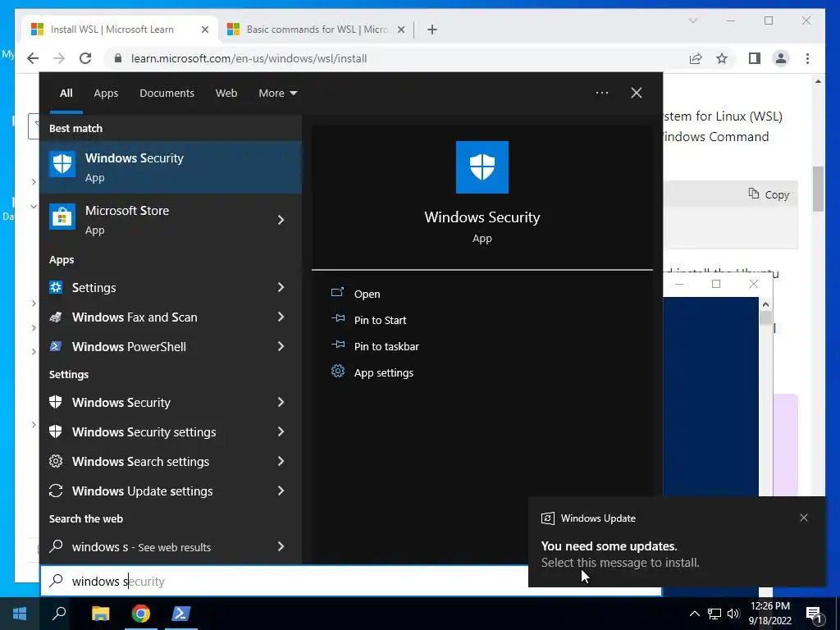Expand Windows PowerShell result arrow
This screenshot has width=840, height=630.
(x=281, y=347)
